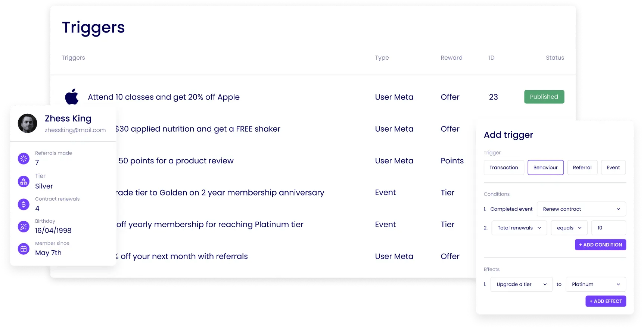The width and height of the screenshot is (644, 329).
Task: Click the condition value field showing 10
Action: (x=609, y=228)
